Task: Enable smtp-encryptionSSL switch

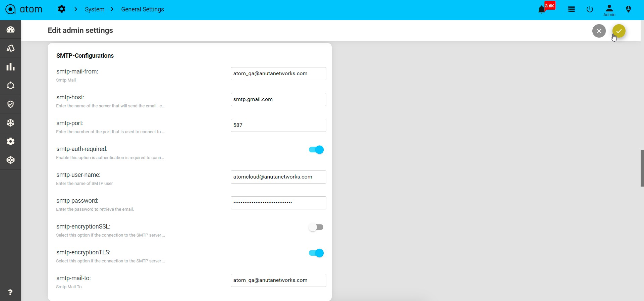Action: pos(316,227)
